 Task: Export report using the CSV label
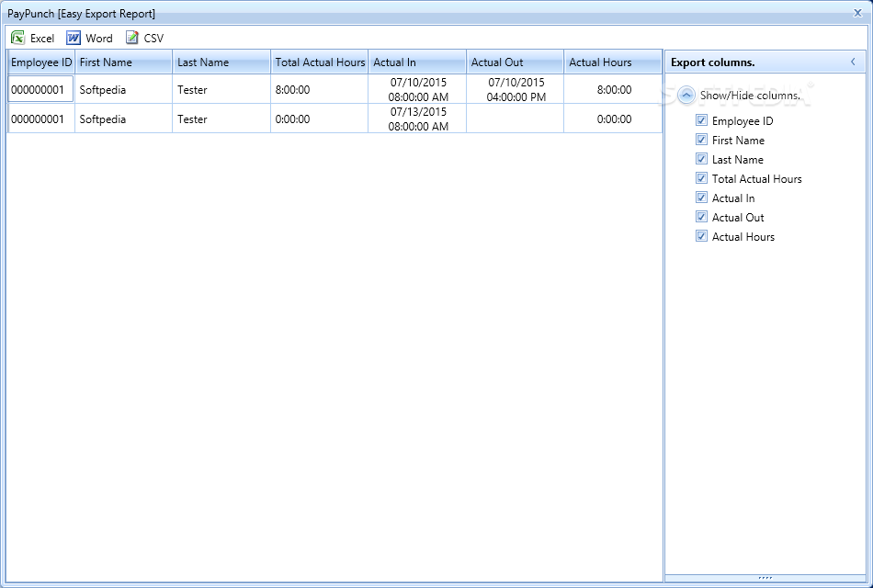153,39
